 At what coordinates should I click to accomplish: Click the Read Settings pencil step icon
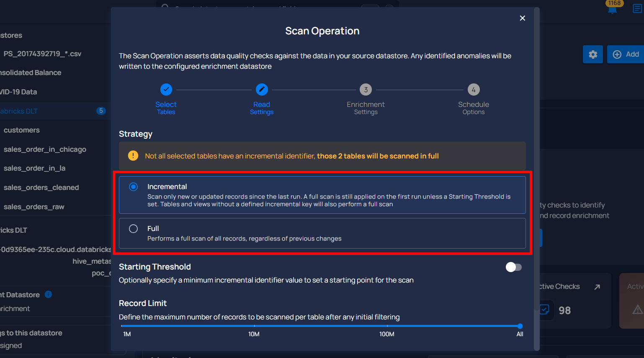coord(262,89)
